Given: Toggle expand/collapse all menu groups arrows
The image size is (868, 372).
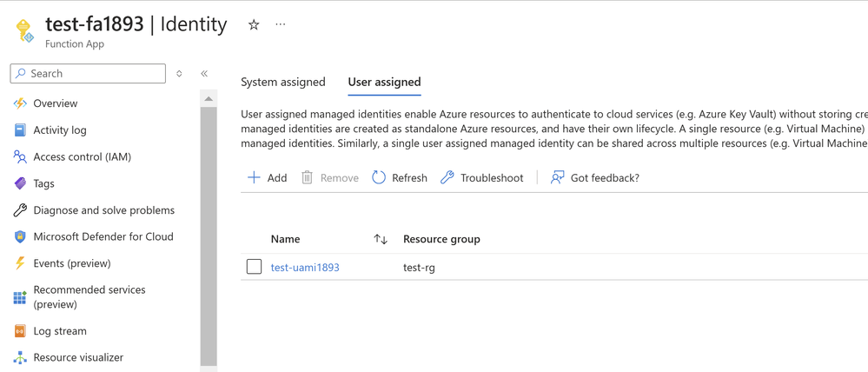Looking at the screenshot, I should pos(179,74).
